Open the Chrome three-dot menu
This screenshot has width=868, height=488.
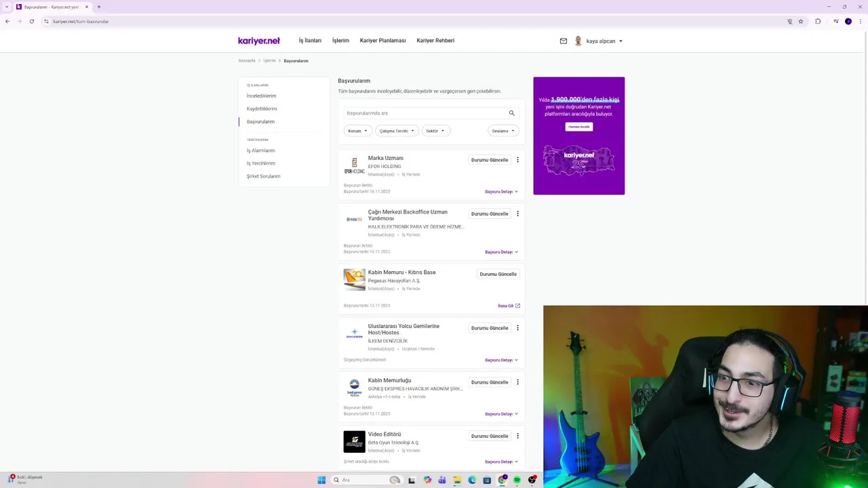tap(861, 21)
